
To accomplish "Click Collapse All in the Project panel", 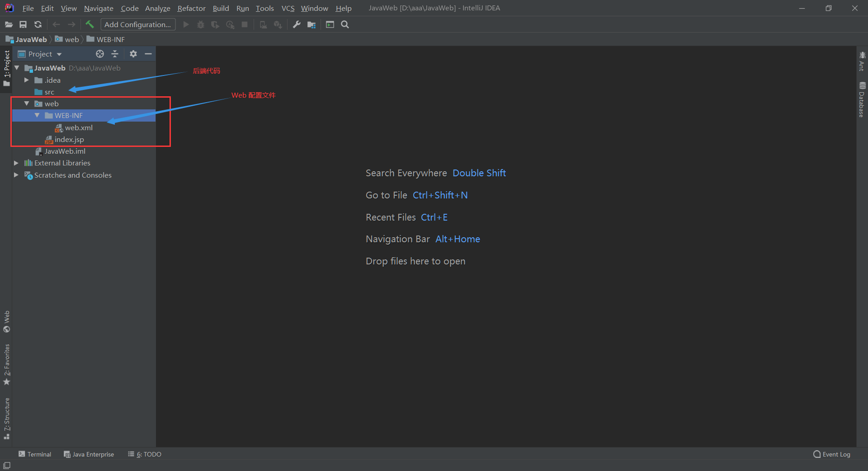I will (115, 54).
